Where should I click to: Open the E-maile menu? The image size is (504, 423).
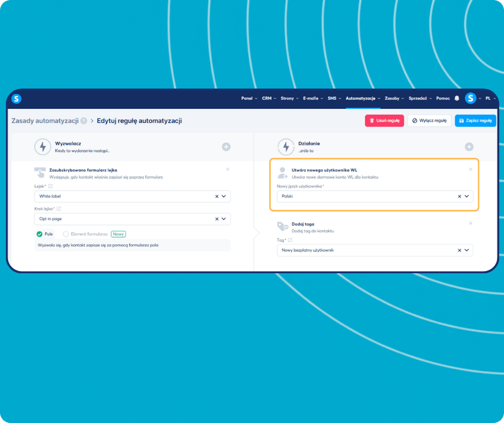click(313, 99)
